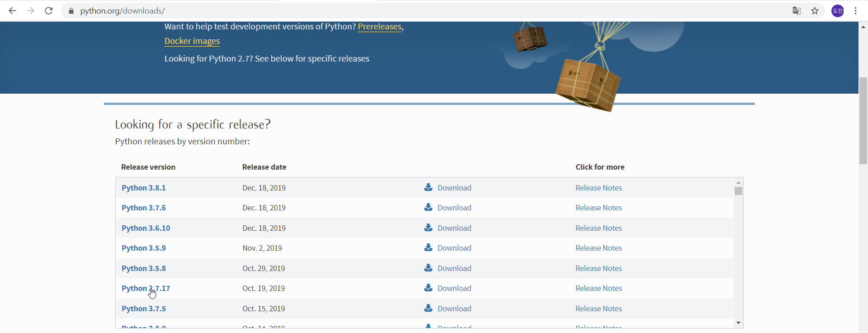View Release Notes for Python 3.7.5
The image size is (868, 333).
(599, 309)
